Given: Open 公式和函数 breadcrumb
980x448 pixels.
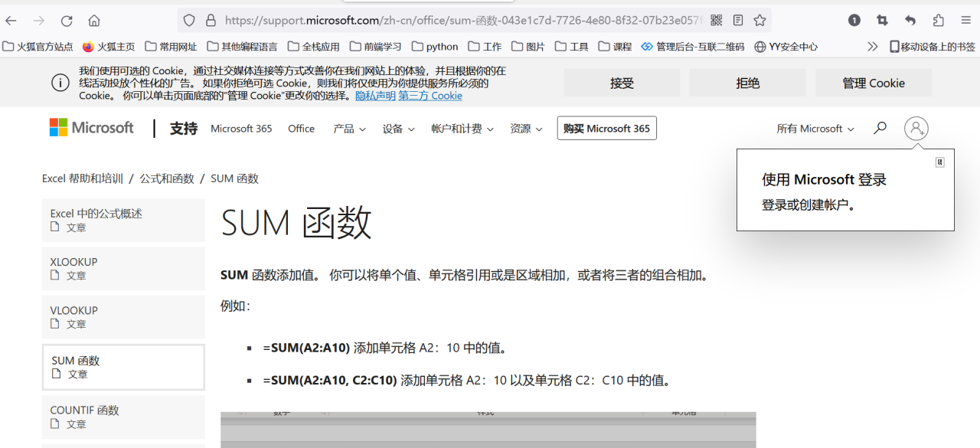Looking at the screenshot, I should tap(167, 178).
